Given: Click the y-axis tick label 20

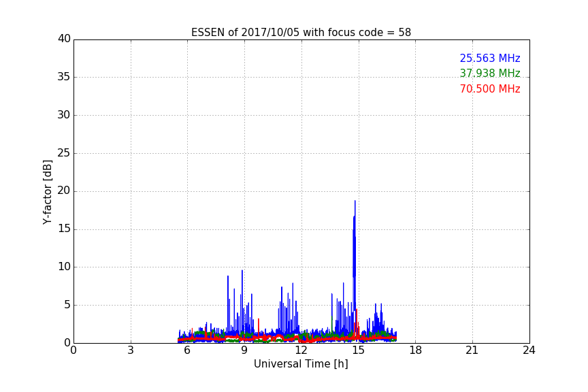Looking at the screenshot, I should tap(64, 191).
